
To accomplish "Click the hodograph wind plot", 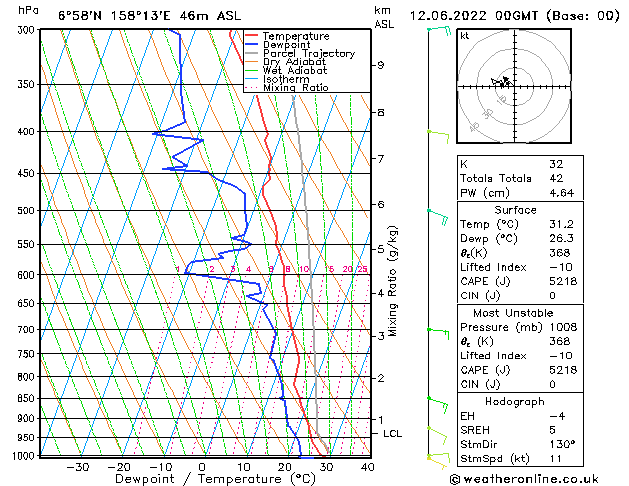I will 514,86.
